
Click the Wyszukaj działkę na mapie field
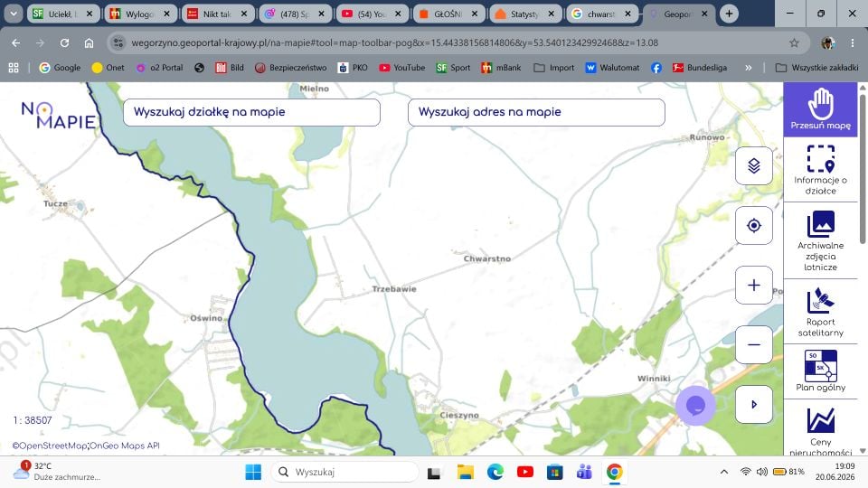252,112
